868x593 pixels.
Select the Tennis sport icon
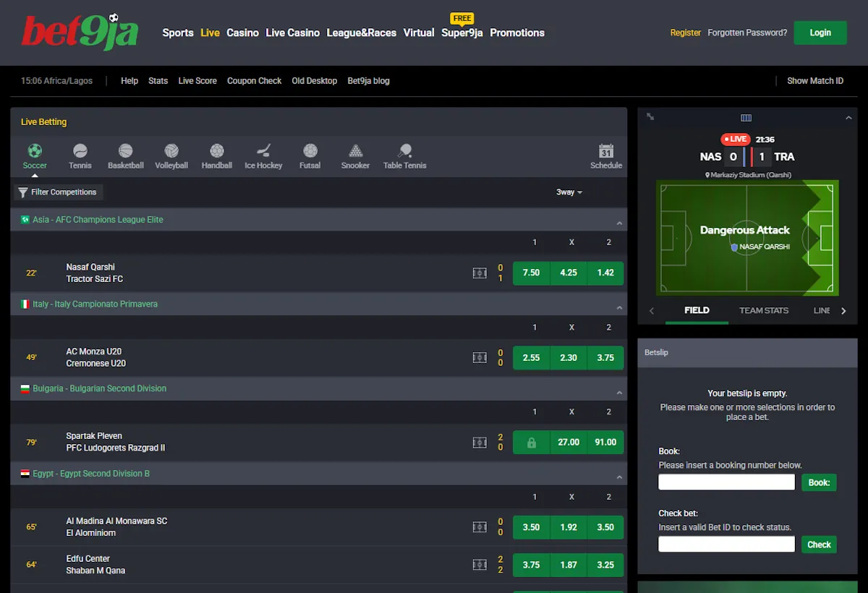[80, 152]
